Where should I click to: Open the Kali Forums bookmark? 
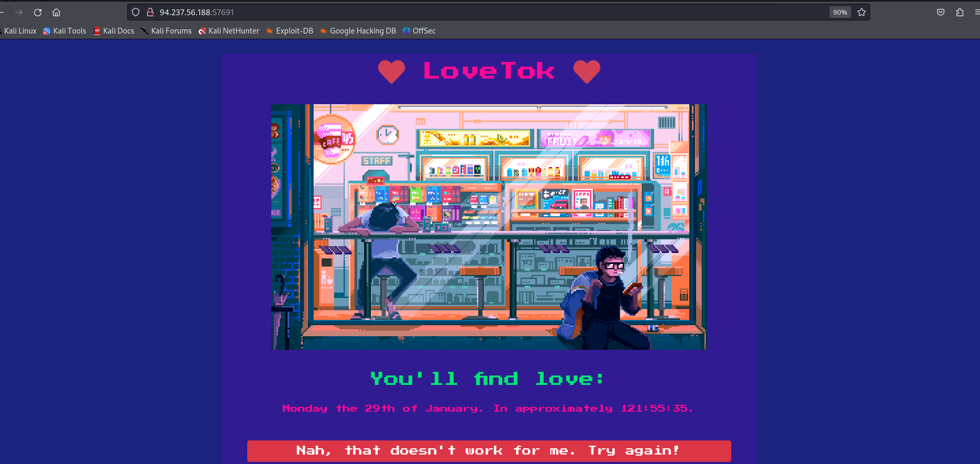coord(167,31)
